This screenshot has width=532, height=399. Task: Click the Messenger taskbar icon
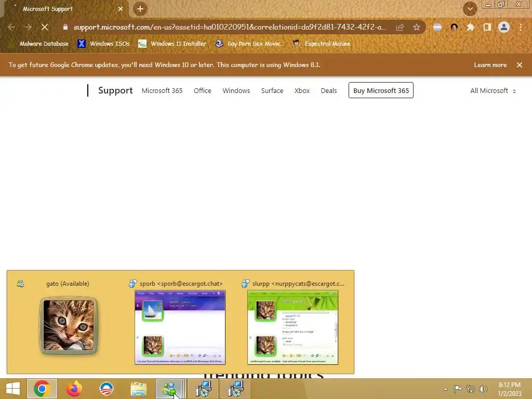click(170, 389)
